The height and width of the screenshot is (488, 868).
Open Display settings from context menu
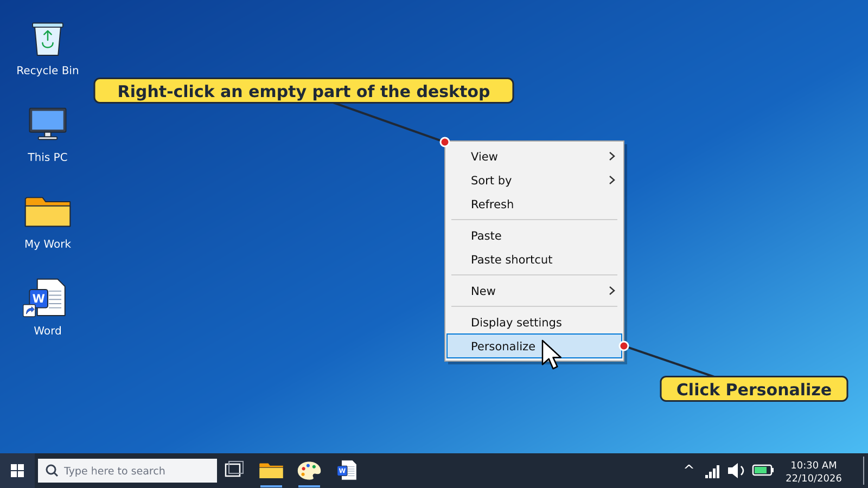(534, 322)
